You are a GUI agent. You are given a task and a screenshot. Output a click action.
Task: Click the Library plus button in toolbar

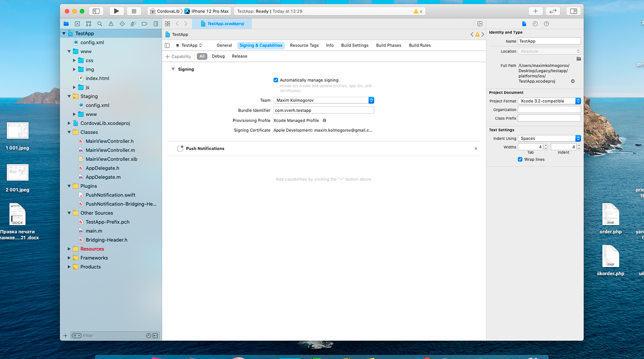535,11
